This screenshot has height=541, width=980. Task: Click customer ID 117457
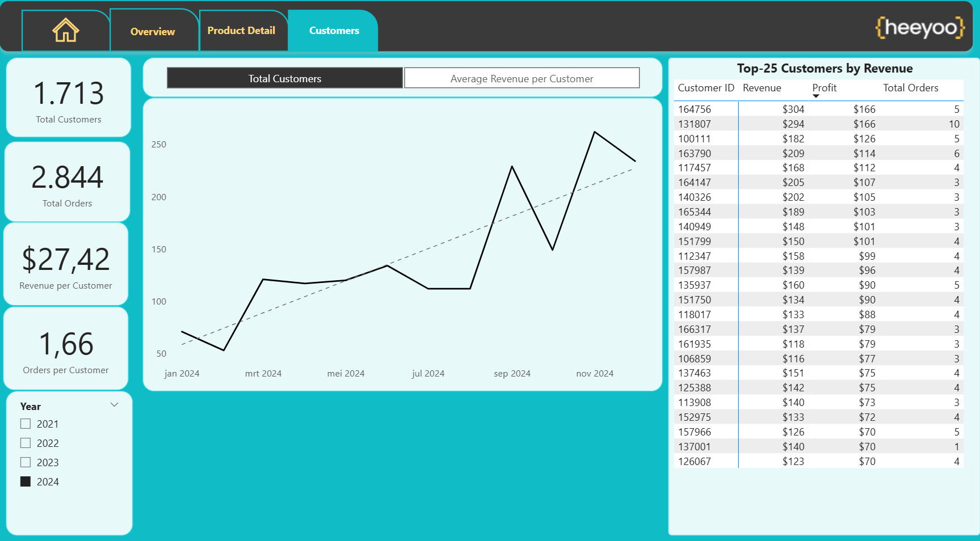pyautogui.click(x=694, y=168)
